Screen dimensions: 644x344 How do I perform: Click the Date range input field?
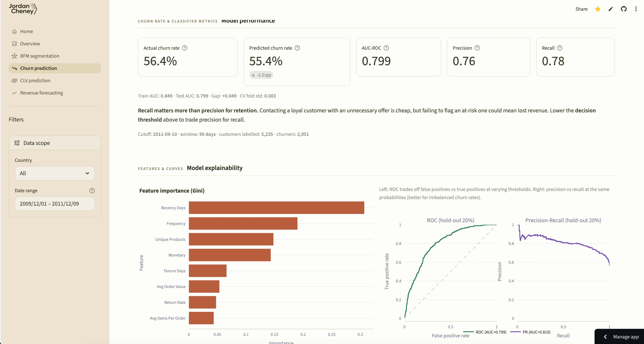pos(55,204)
